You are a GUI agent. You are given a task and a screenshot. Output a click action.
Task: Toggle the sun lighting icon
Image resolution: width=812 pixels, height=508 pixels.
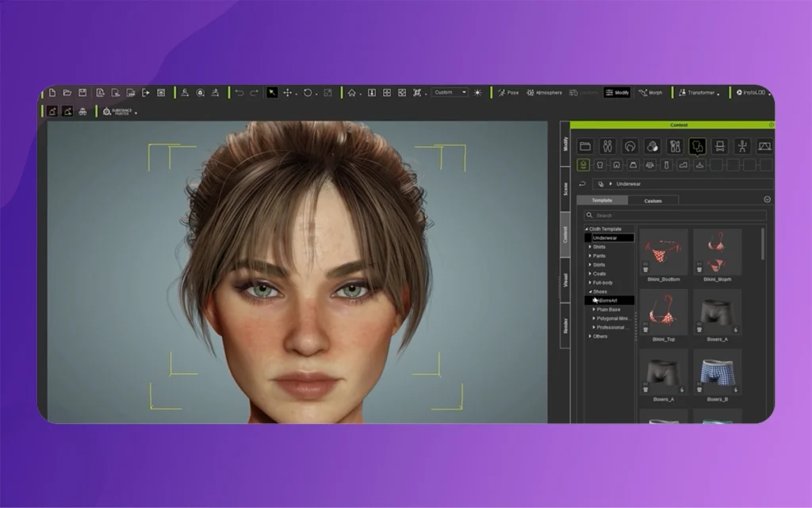(x=477, y=93)
